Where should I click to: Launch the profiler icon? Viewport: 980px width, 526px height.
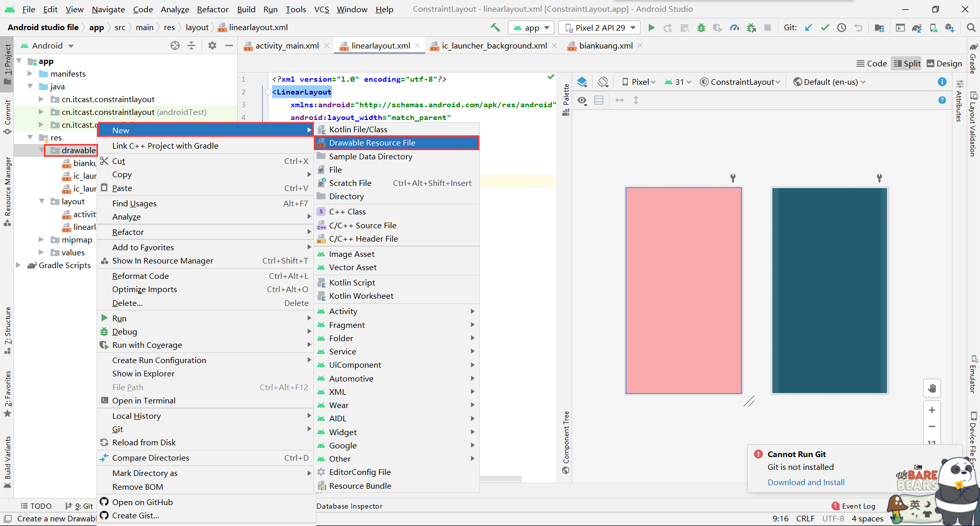coord(735,28)
